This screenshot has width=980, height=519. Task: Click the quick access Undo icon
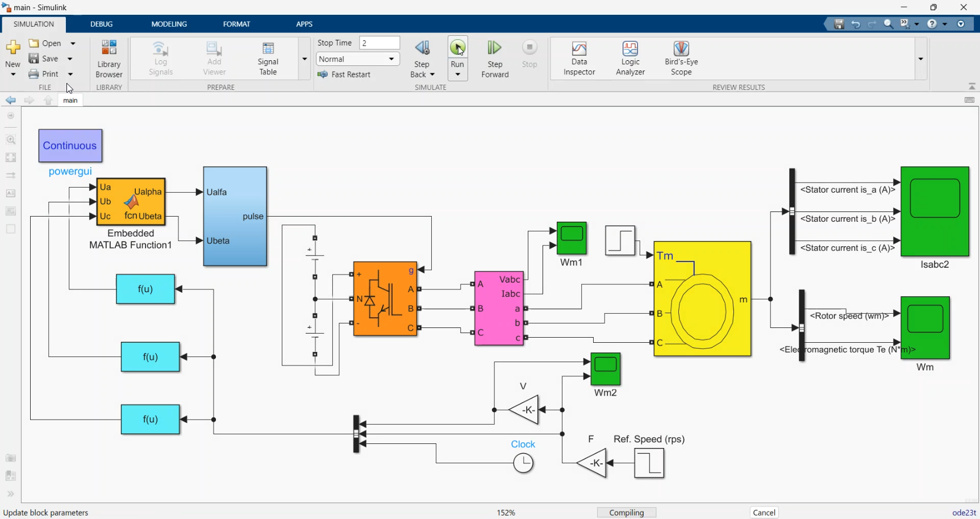[x=856, y=24]
